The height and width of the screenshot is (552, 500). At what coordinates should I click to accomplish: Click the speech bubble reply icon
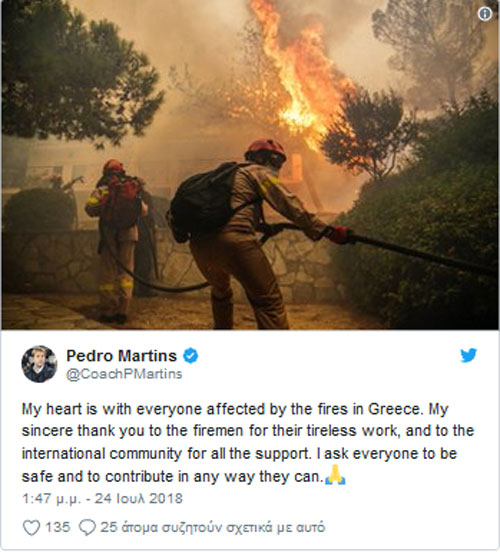[87, 527]
